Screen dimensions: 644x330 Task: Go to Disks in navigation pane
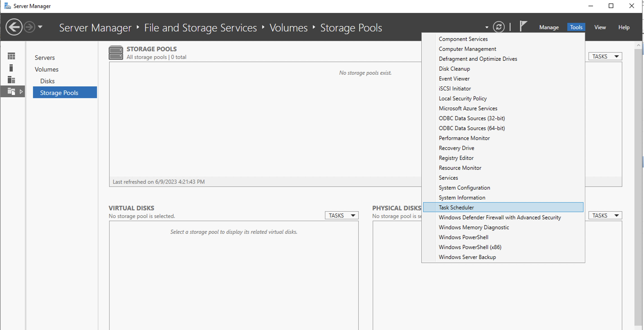(47, 81)
